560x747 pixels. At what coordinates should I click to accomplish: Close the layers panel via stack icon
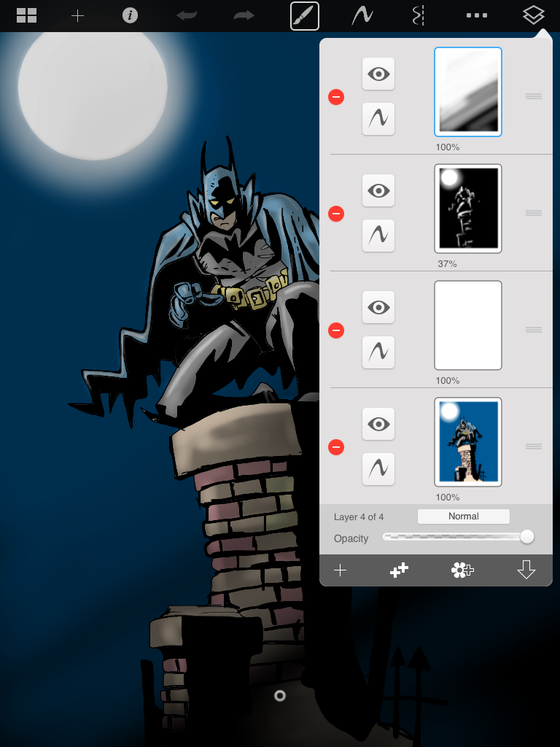[x=533, y=15]
